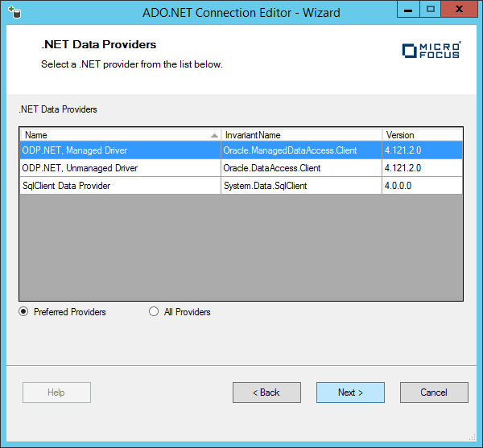Select ODP.NET, Managed Driver row

[x=242, y=150]
